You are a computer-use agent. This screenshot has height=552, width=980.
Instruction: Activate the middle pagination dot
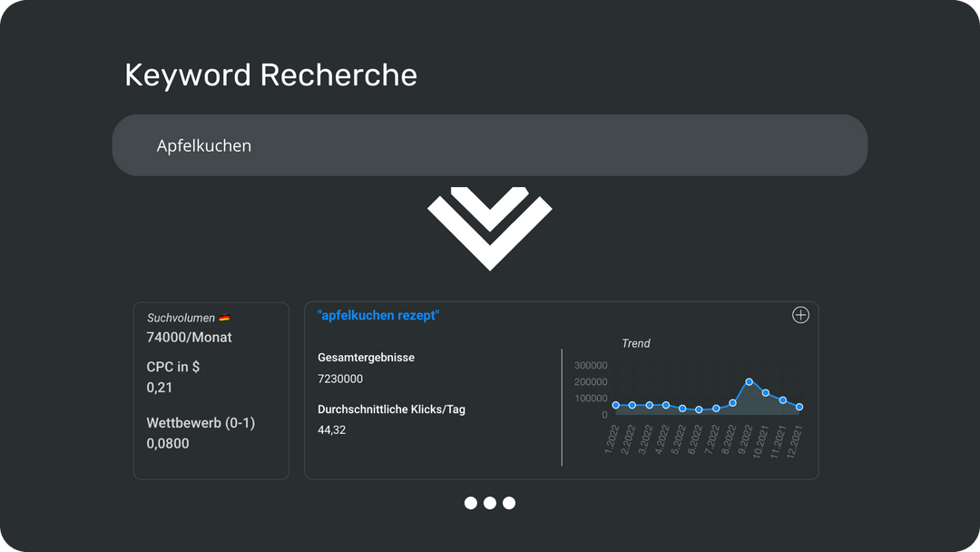click(490, 503)
